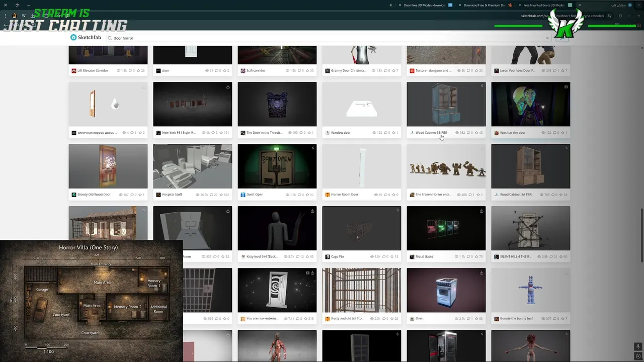Click price icon on 'Wood Cabinet 3B PBR' thumbnail
Viewport: 644px width, 362px height.
point(482,86)
